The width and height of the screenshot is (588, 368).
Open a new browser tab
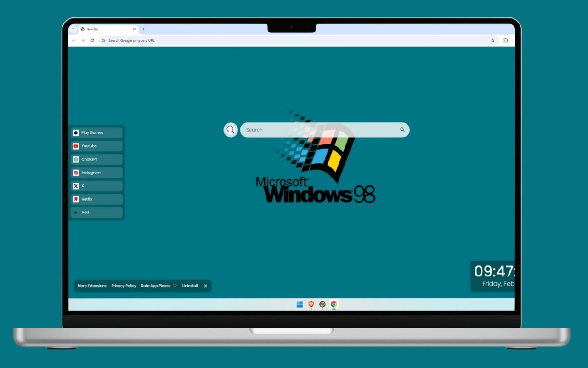pos(143,29)
